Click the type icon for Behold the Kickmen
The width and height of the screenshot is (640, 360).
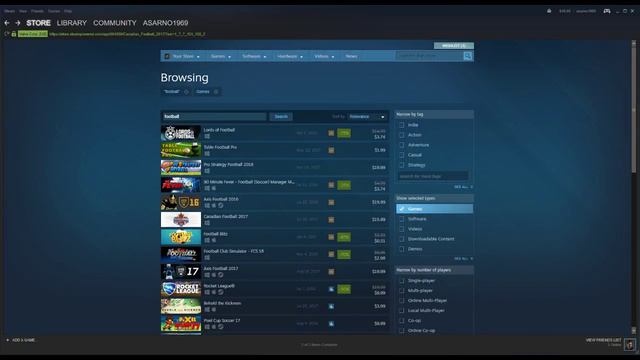pyautogui.click(x=331, y=306)
